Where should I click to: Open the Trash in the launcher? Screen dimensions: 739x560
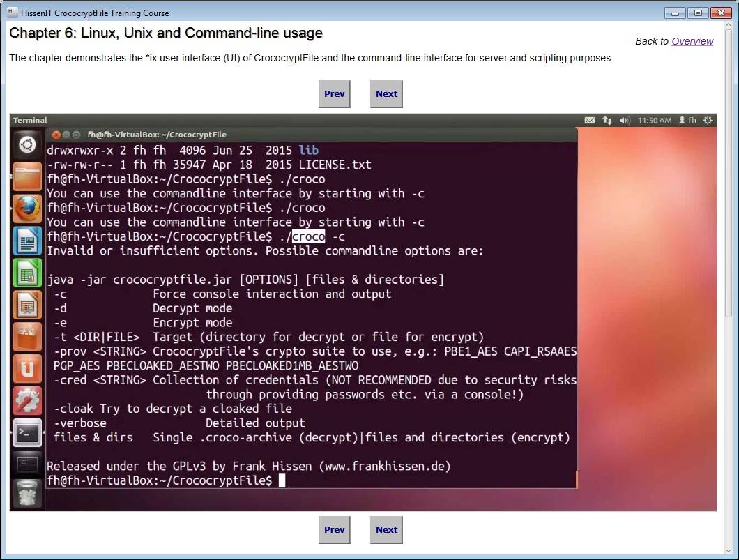(27, 493)
